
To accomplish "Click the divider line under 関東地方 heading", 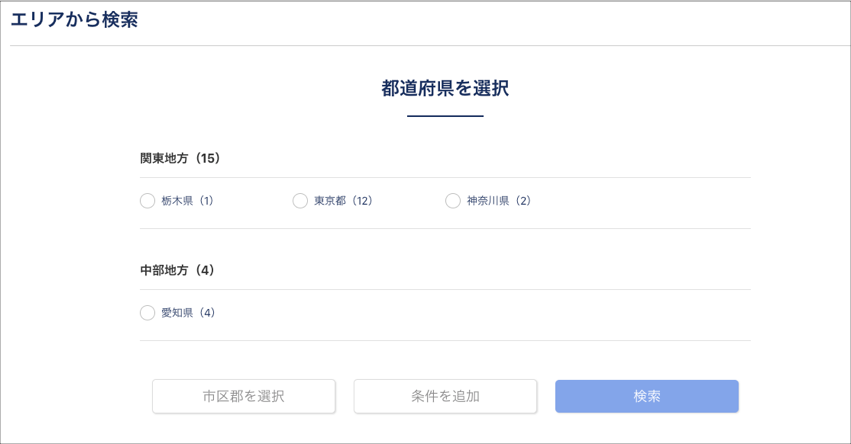I will (x=445, y=178).
